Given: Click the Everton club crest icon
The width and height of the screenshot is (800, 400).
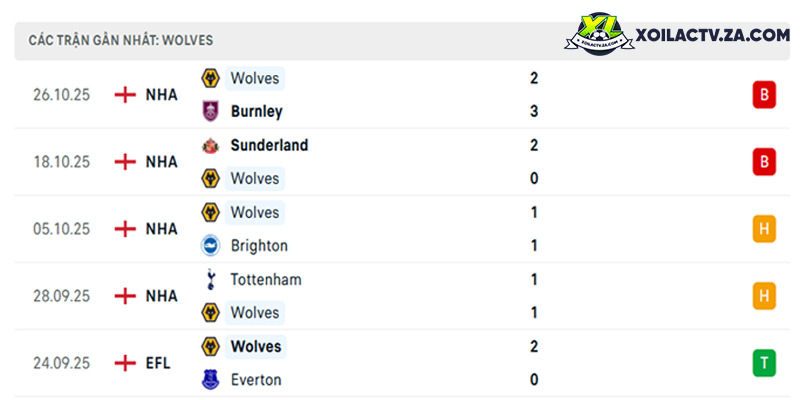Looking at the screenshot, I should [210, 380].
